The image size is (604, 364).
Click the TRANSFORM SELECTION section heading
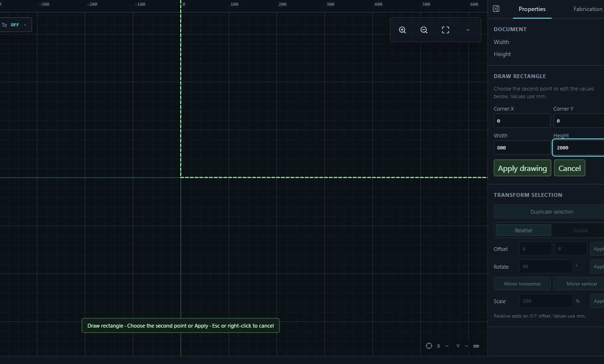point(528,195)
